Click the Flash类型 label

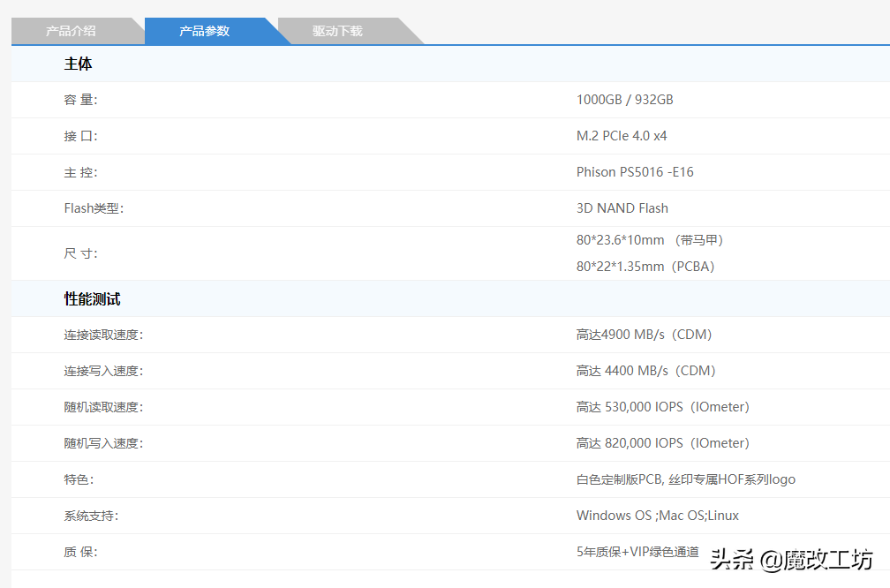[x=94, y=208]
